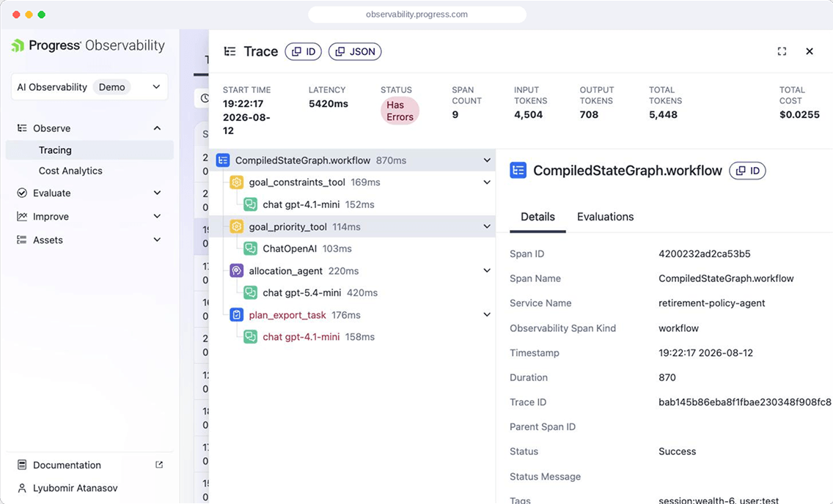Viewport: 833px width, 504px height.
Task: Click the Improve chart icon
Action: [22, 216]
